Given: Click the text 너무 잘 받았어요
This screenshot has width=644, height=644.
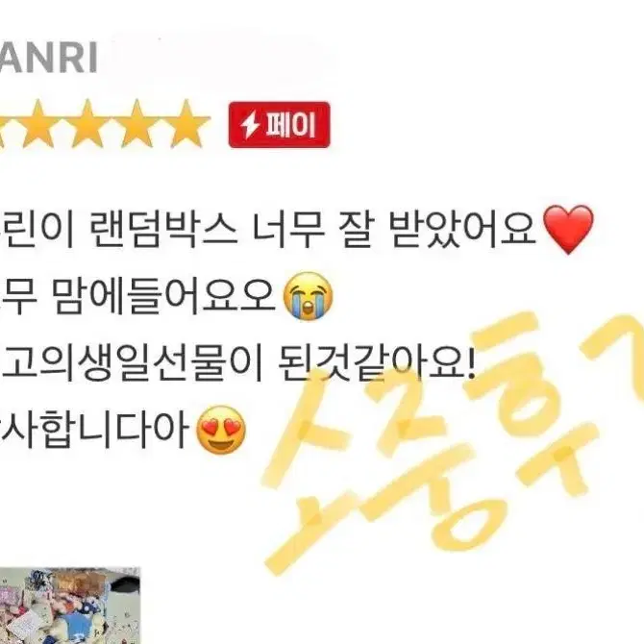Looking at the screenshot, I should click(x=394, y=229).
